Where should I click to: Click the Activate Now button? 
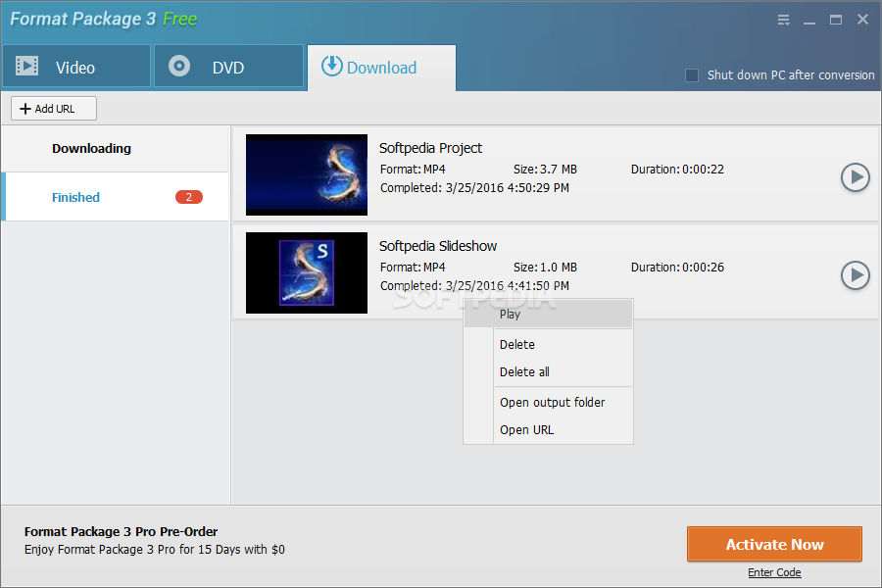[x=774, y=544]
